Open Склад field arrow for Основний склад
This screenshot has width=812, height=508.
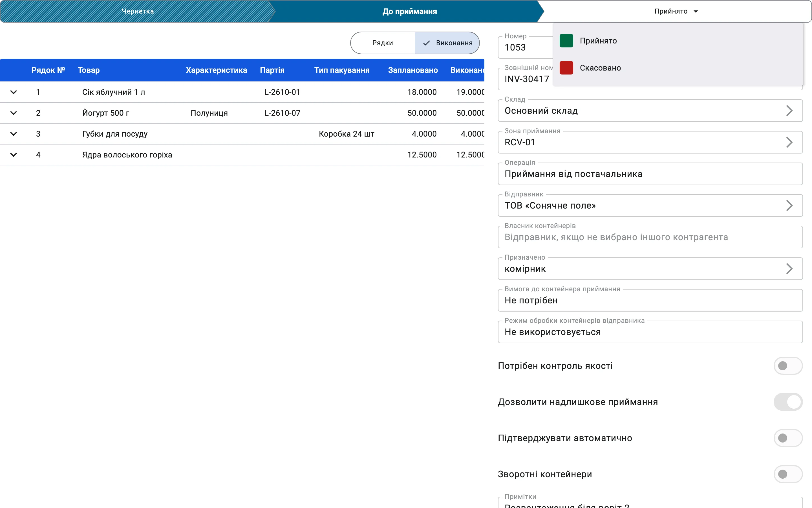[789, 111]
